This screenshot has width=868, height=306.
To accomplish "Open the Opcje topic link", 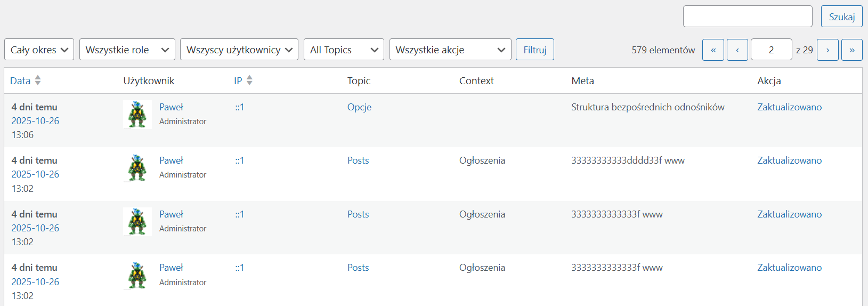I will [359, 107].
